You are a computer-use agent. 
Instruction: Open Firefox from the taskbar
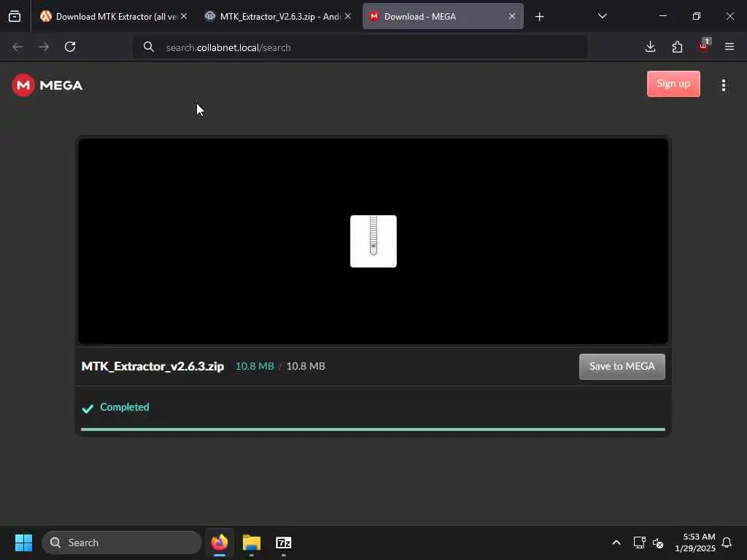click(x=220, y=542)
